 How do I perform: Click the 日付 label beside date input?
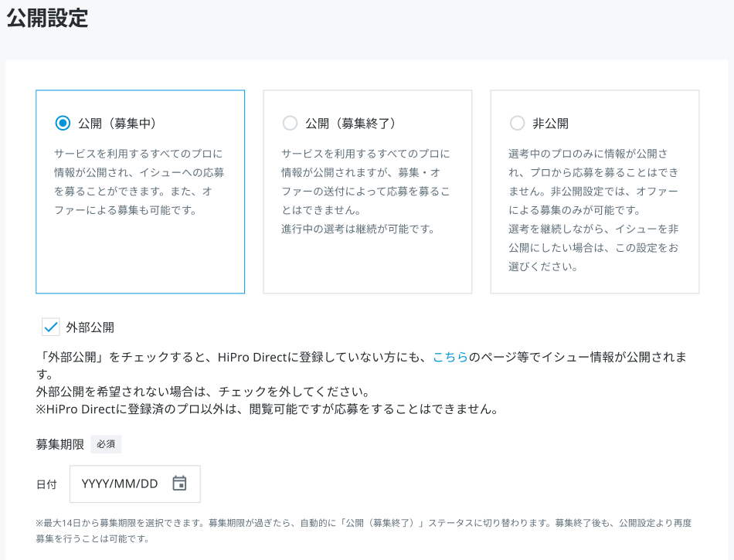pos(46,484)
